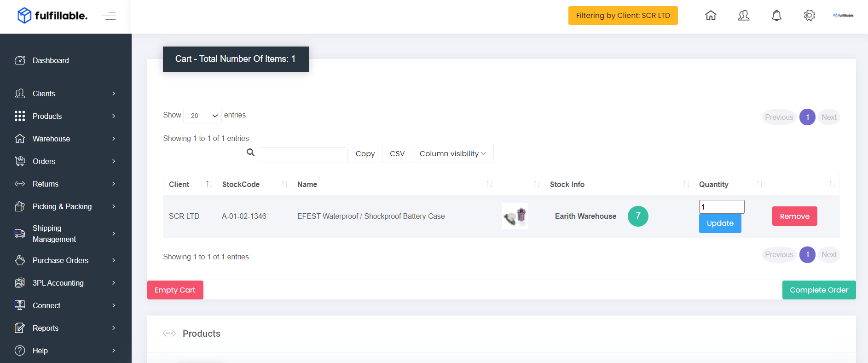Open user profile icon in header
This screenshot has width=868, height=363.
[x=744, y=15]
